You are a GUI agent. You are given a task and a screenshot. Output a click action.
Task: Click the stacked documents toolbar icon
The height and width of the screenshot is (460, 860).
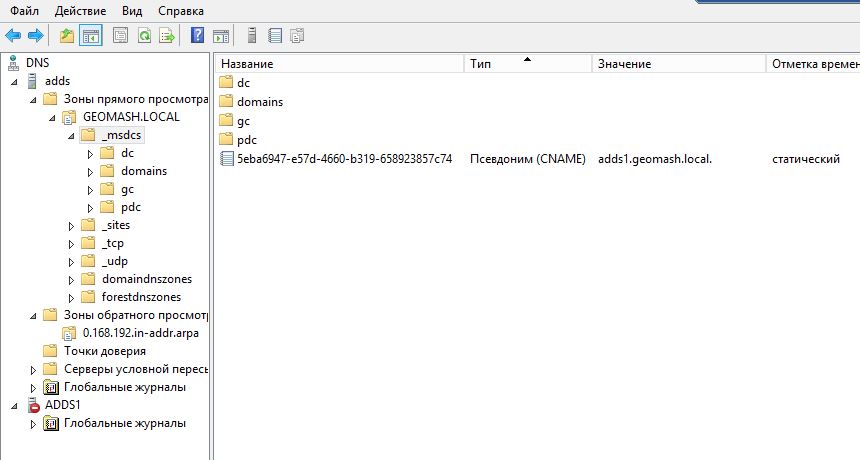297,36
